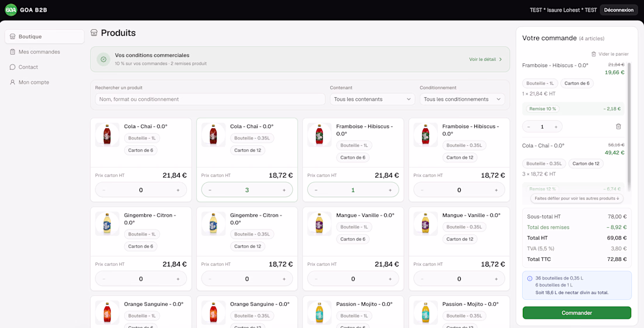Click Cola Chaï 0.35L quantity field showing 3
This screenshot has height=328, width=644.
(247, 190)
